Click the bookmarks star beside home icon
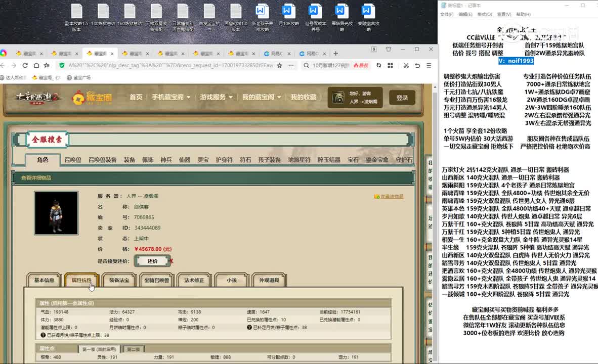Image resolution: width=598 pixels, height=364 pixels. click(47, 66)
